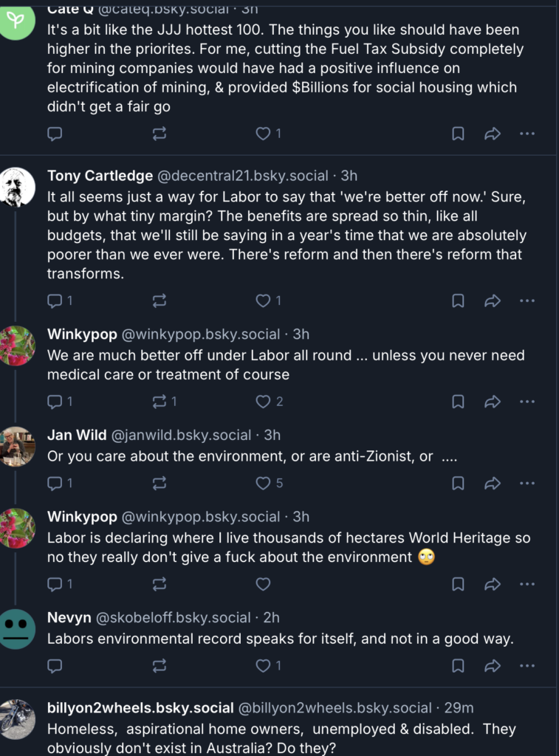Share Cate Q's JJJ hottest 100 post
Screen dimensions: 559x756
[x=492, y=134]
